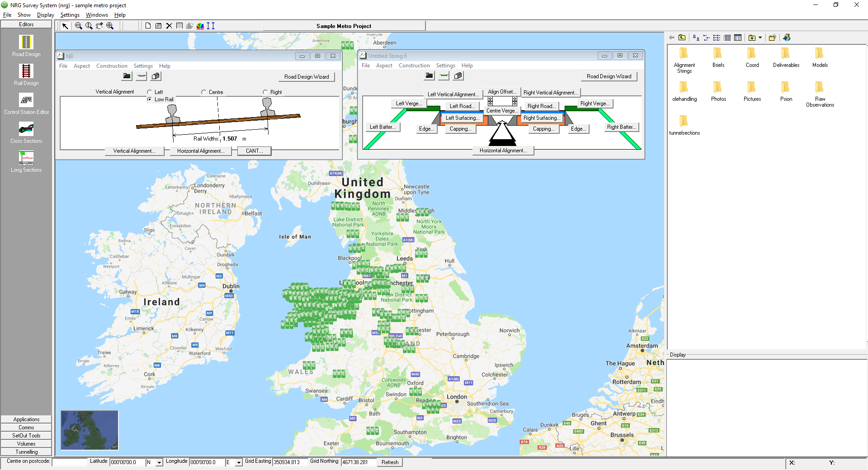
Task: Open latitude N hemisphere dropdown
Action: pos(159,462)
